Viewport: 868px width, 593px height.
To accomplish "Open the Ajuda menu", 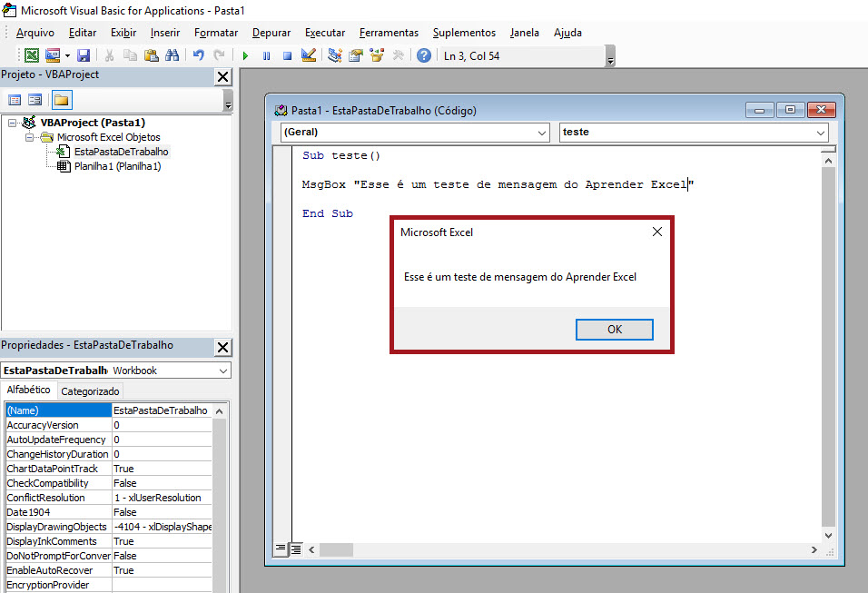I will 567,33.
